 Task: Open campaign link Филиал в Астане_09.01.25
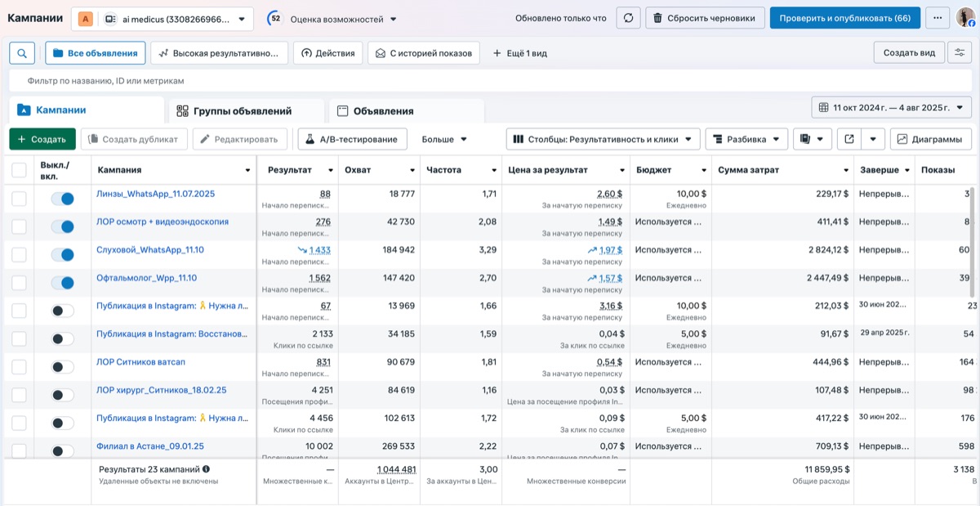coord(150,446)
